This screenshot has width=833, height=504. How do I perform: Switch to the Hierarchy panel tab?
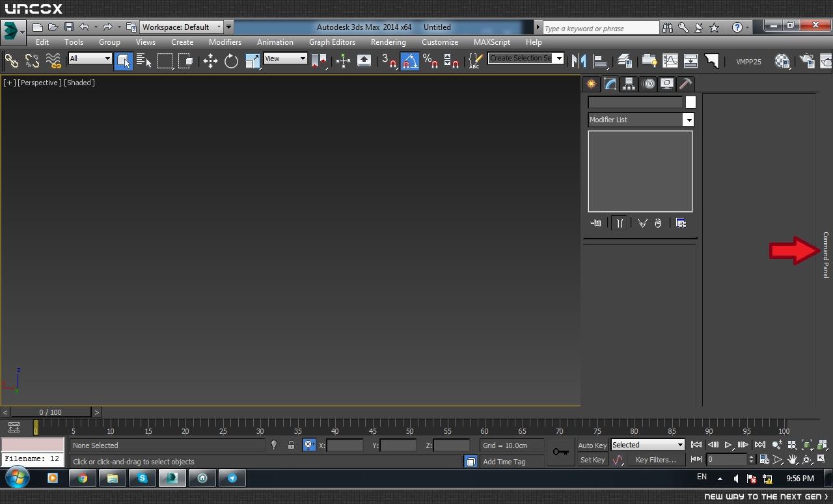click(629, 84)
